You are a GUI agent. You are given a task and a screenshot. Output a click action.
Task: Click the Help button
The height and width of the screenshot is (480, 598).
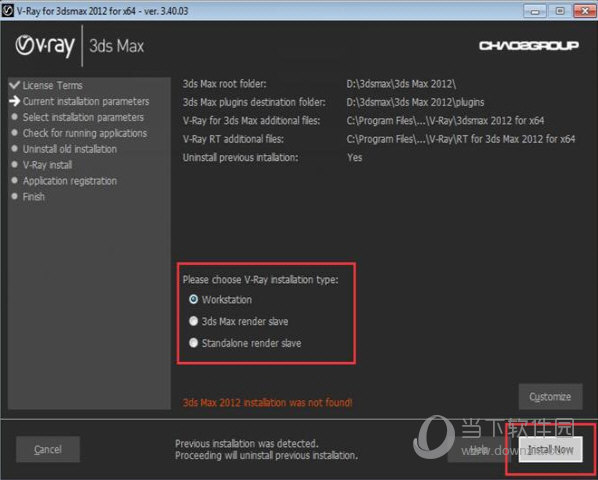pyautogui.click(x=479, y=449)
